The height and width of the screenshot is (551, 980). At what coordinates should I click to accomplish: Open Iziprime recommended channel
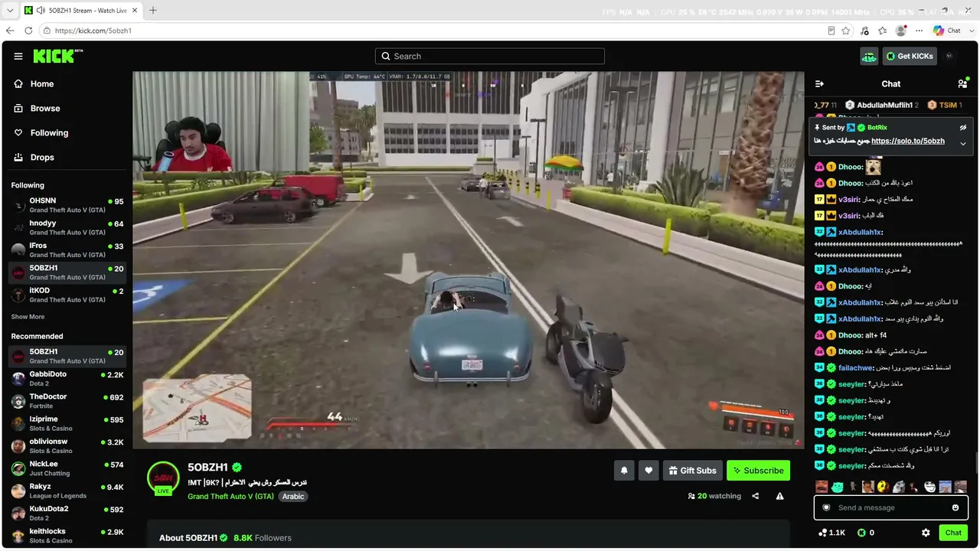coord(67,424)
